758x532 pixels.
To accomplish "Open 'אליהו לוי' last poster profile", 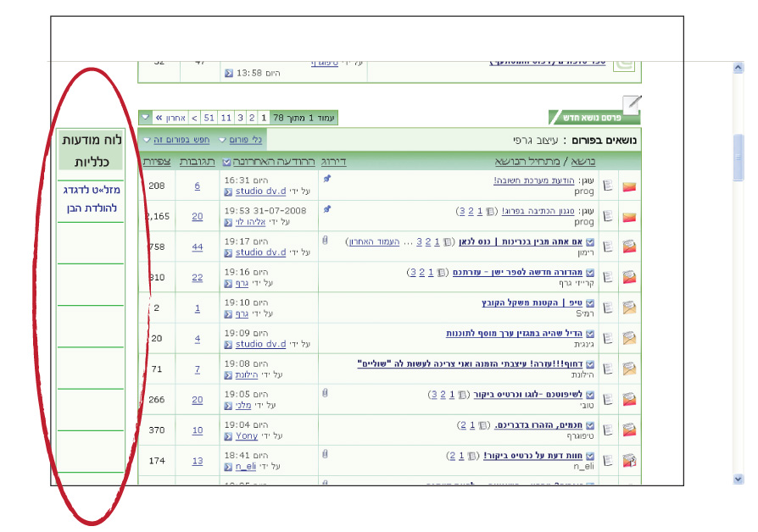I will [x=250, y=222].
